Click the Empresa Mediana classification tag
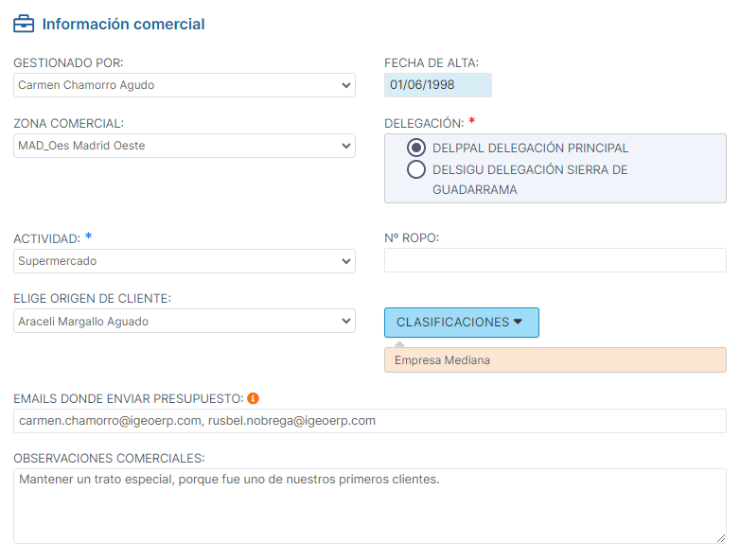Image resolution: width=740 pixels, height=560 pixels. tap(443, 360)
